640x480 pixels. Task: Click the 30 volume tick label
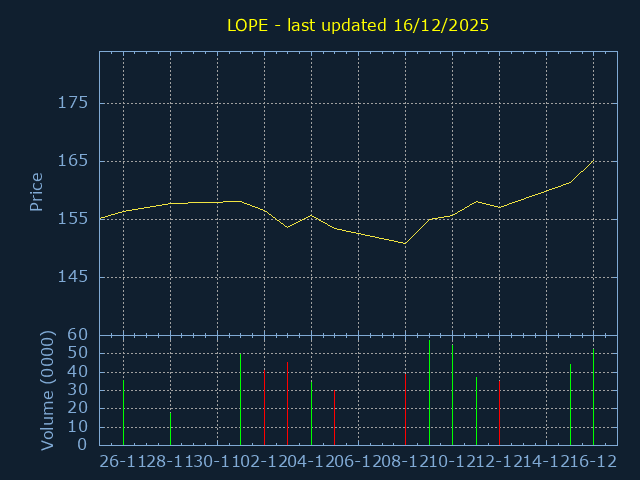(x=78, y=390)
